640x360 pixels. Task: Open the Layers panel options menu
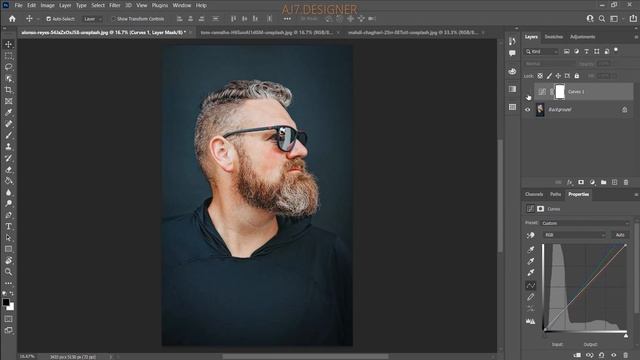coord(636,37)
